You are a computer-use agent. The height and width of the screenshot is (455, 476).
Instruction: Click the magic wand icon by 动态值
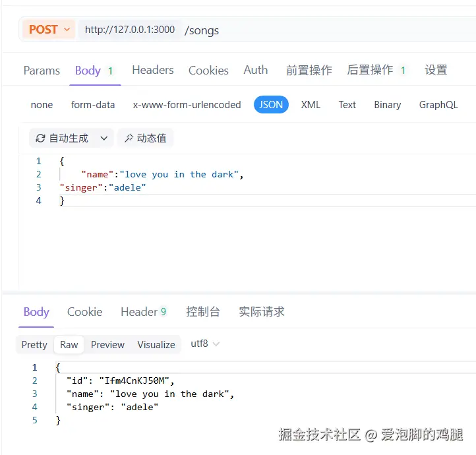[129, 138]
